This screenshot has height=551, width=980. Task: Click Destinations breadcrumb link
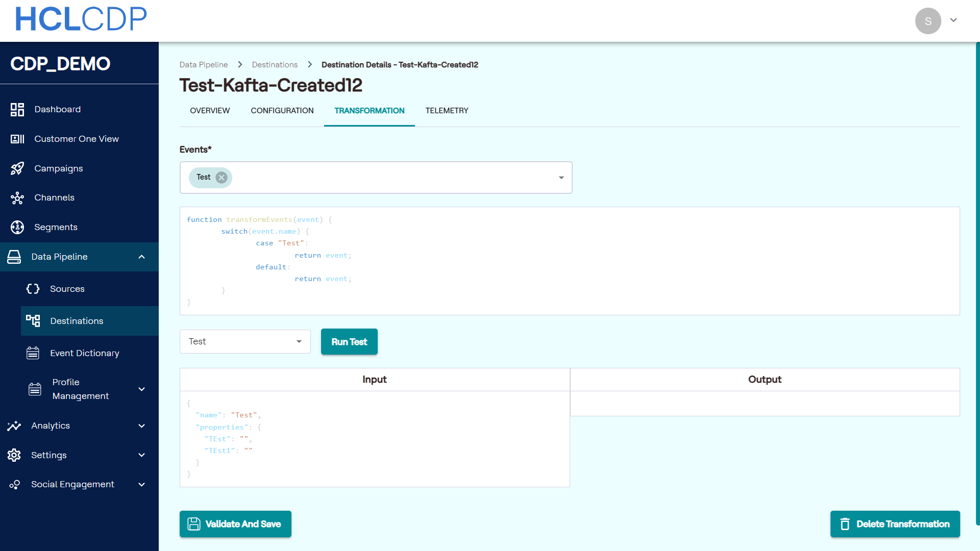(275, 65)
